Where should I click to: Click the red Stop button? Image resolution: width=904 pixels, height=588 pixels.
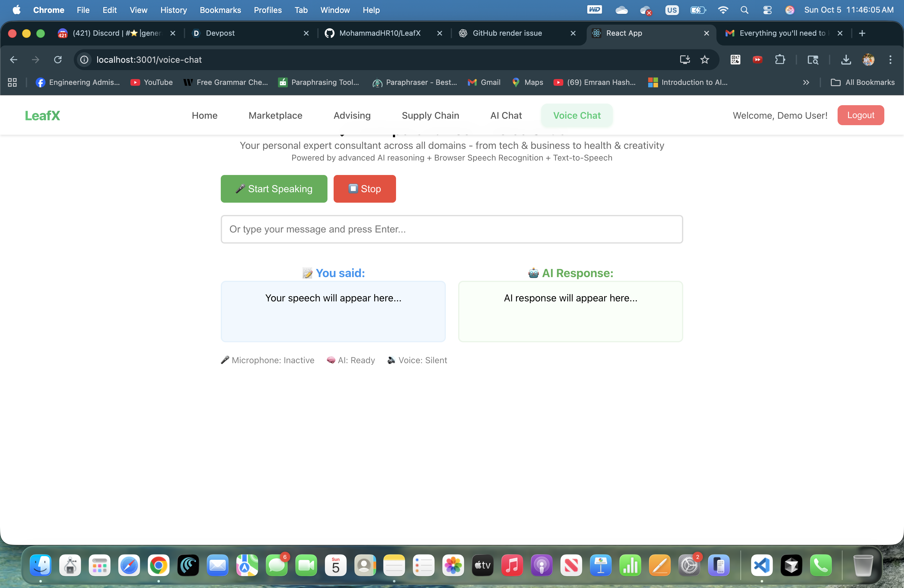click(365, 189)
